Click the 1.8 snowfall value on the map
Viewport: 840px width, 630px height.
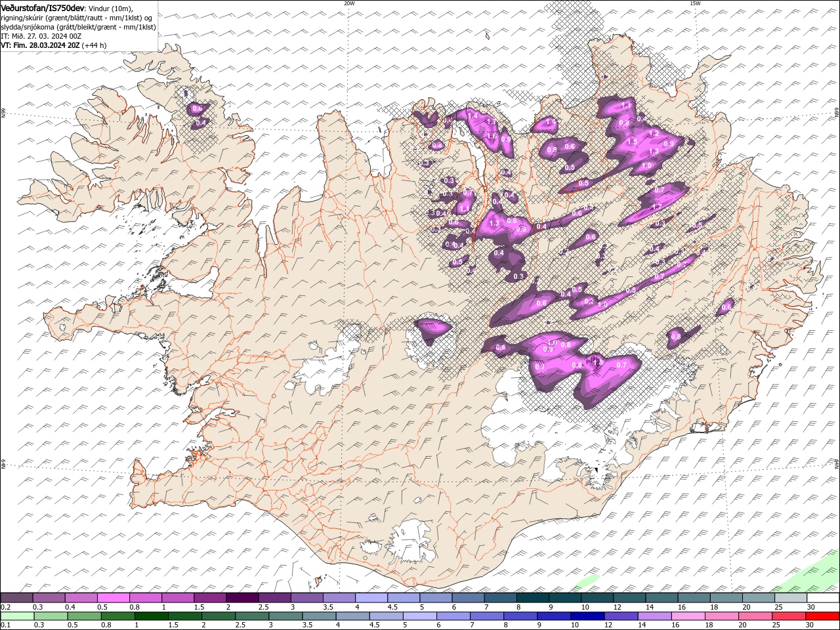click(597, 362)
